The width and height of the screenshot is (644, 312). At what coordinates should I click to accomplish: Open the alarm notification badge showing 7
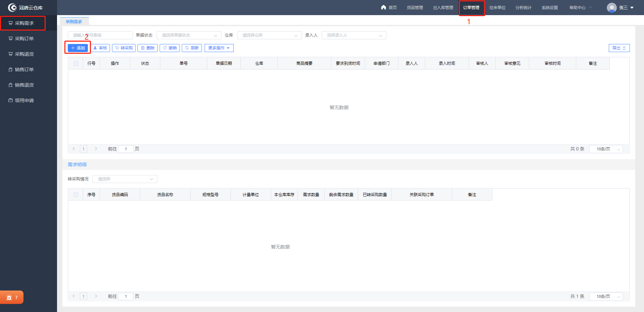click(x=12, y=297)
